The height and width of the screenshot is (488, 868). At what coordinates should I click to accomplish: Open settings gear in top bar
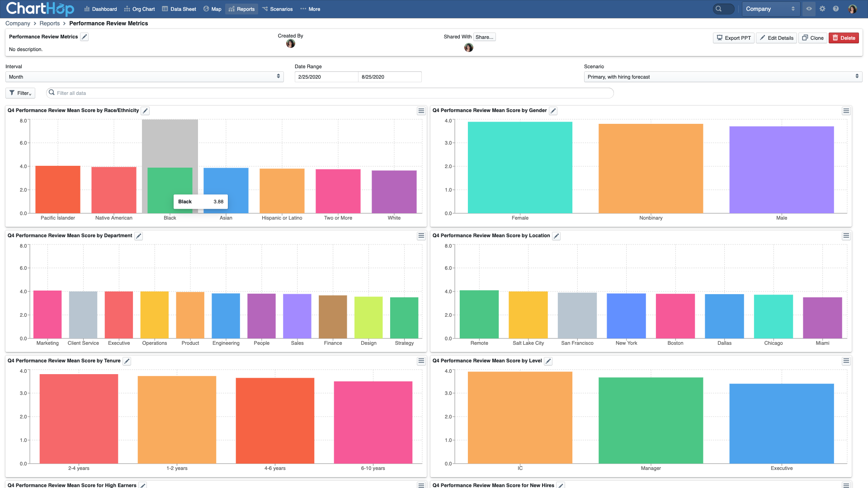pos(822,9)
